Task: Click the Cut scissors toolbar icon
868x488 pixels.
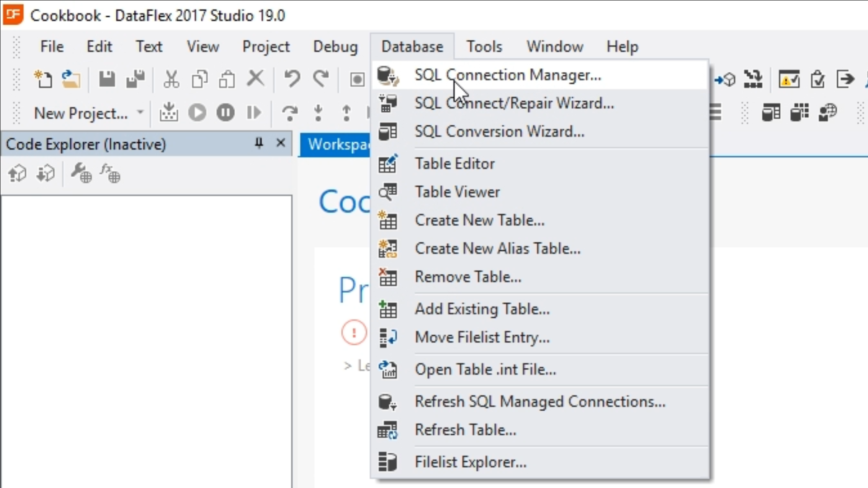Action: [171, 80]
